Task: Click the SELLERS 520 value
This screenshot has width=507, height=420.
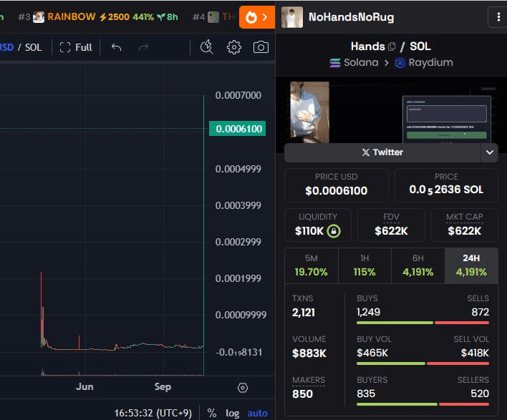Action: (480, 394)
